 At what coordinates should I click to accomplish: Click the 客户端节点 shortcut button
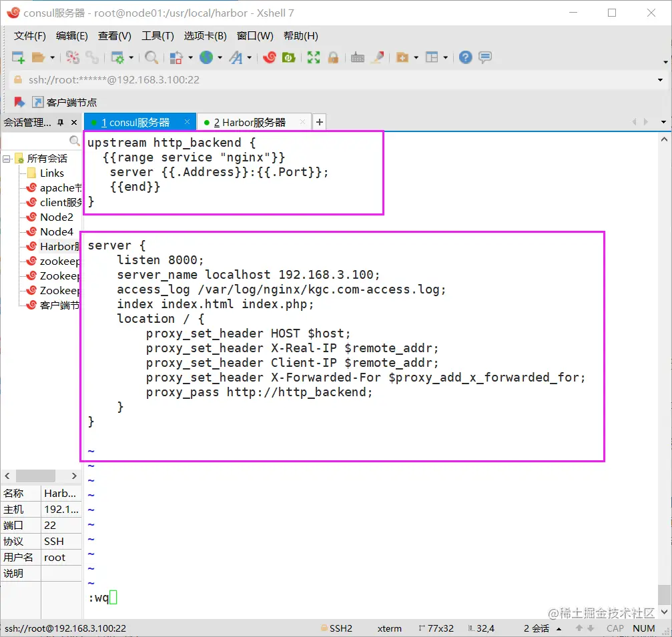click(x=65, y=102)
